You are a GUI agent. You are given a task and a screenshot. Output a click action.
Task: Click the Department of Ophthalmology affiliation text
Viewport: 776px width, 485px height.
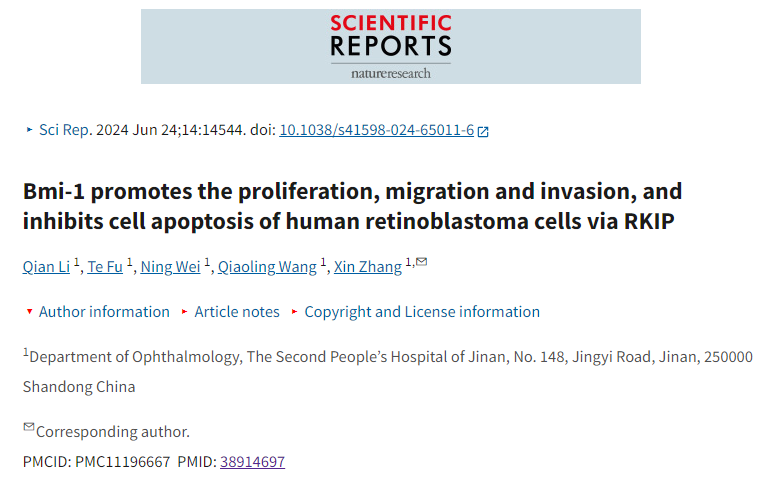388,372
